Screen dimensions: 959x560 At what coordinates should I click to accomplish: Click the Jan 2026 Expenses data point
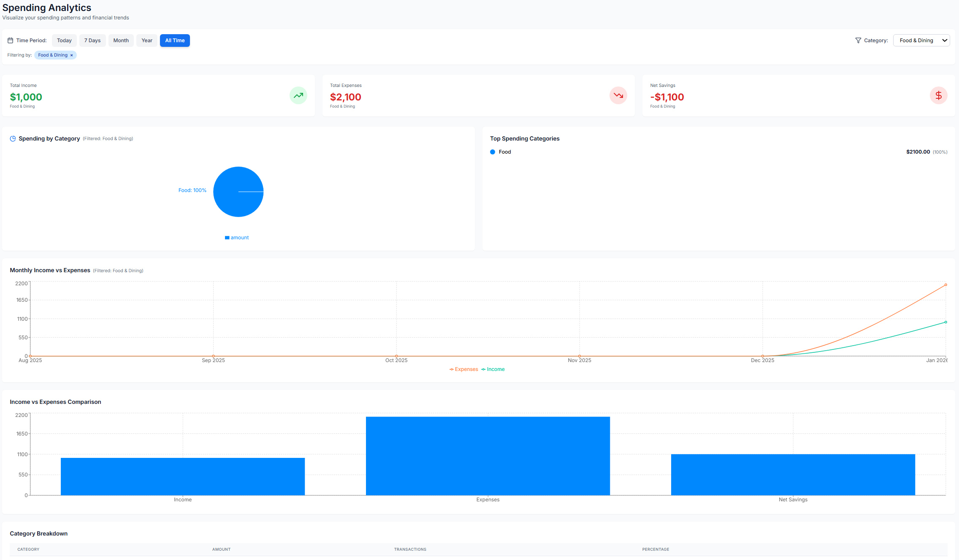945,285
